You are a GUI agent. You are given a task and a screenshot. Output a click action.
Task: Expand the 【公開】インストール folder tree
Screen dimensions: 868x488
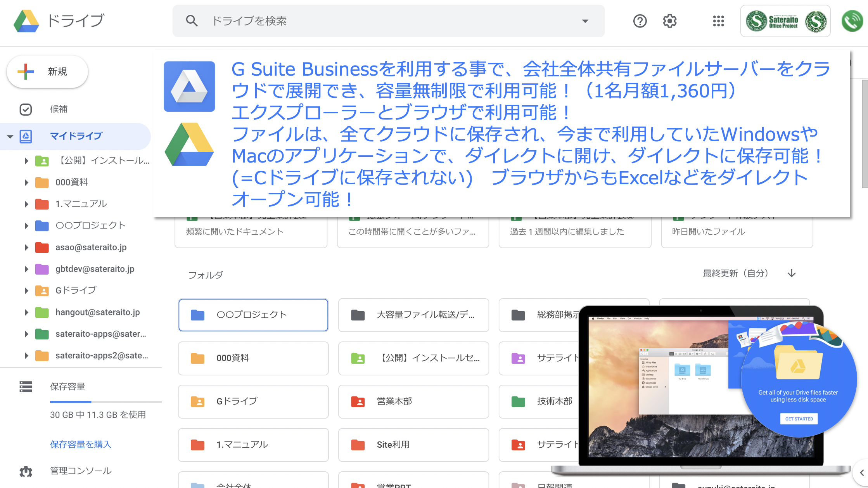(26, 161)
